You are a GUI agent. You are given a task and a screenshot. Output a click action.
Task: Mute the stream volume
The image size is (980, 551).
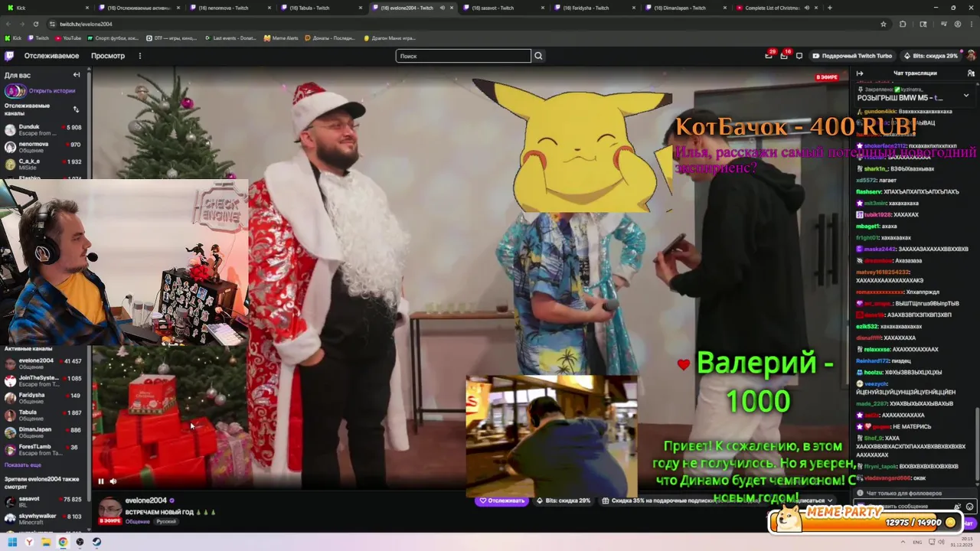tap(113, 481)
